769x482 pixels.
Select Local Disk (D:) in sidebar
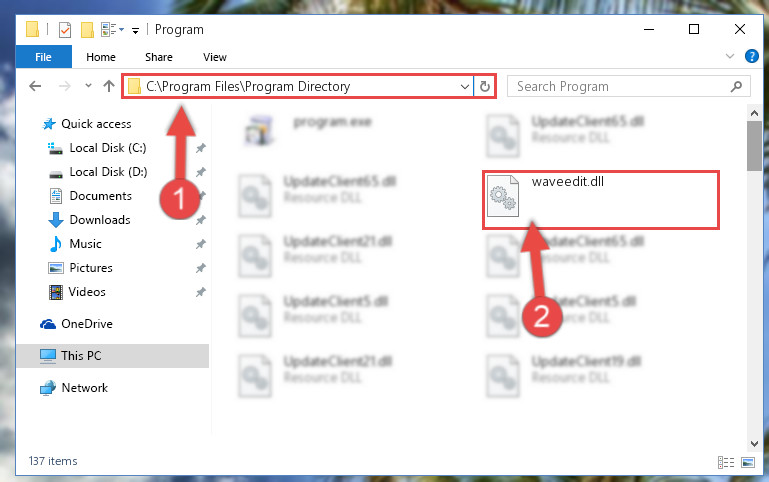click(108, 172)
